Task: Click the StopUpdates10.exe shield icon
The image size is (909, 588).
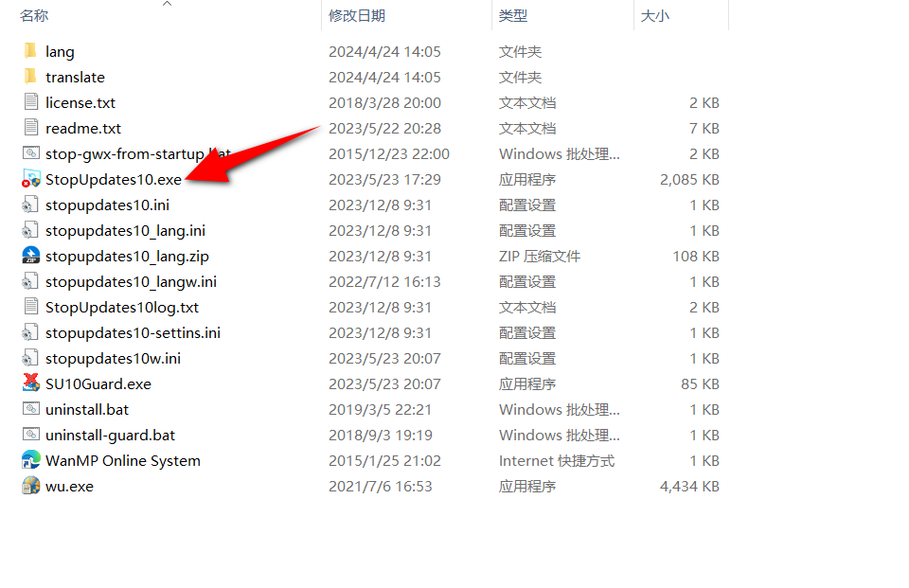Action: click(31, 179)
